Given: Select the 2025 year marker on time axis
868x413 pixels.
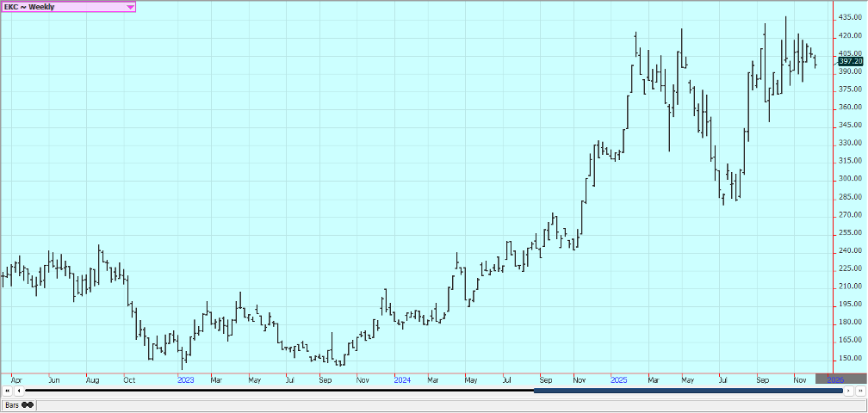Looking at the screenshot, I should click(618, 379).
